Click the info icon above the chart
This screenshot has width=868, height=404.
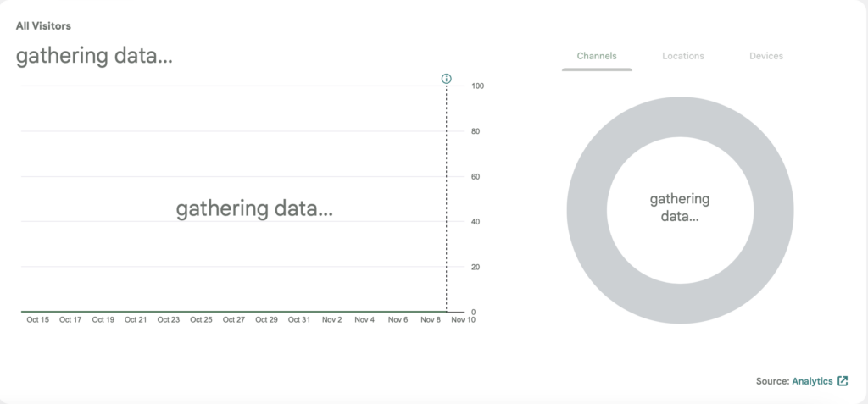tap(447, 79)
